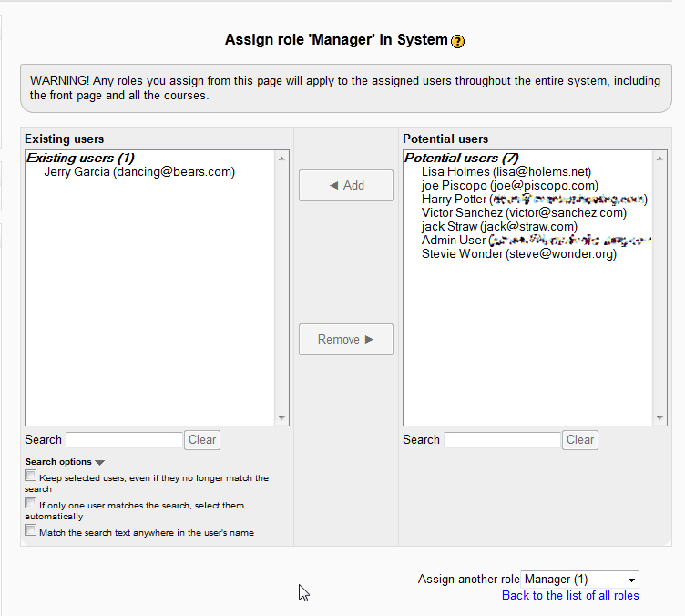Enable 'Keep selected users' checkbox
The height and width of the screenshot is (616, 685).
click(x=31, y=476)
